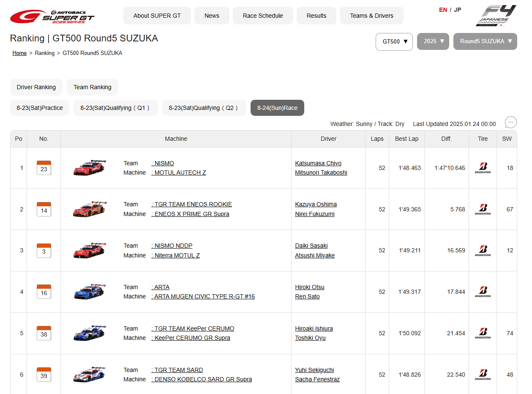Click the number 38 car badge

(44, 333)
